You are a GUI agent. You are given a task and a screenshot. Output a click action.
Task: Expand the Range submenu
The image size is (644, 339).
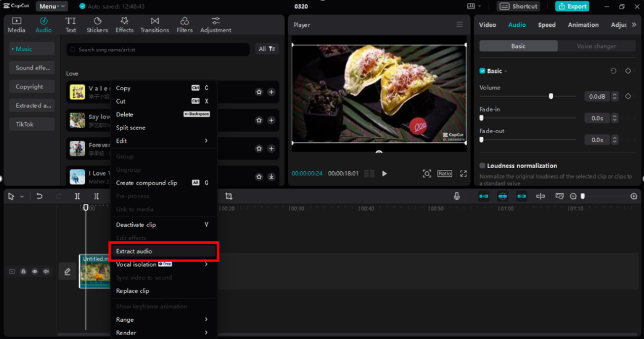point(163,319)
